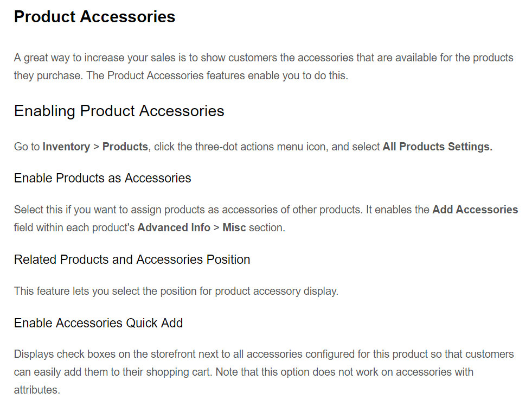Click the bold Advanced Info text
Viewport: 532px width, 405px height.
pos(174,227)
